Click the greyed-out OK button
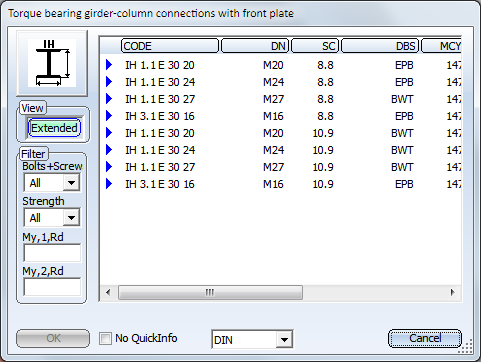 pyautogui.click(x=53, y=338)
